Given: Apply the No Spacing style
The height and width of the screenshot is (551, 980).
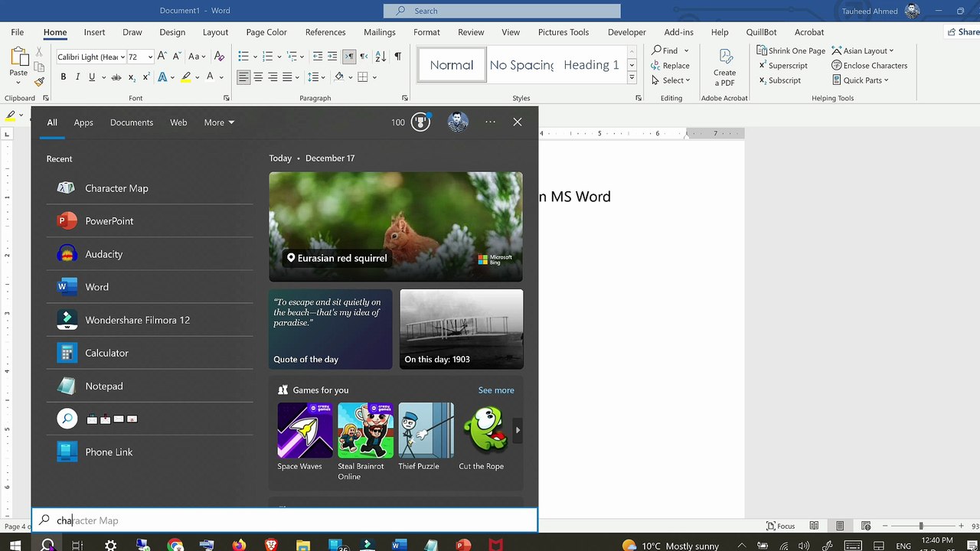Looking at the screenshot, I should point(521,65).
